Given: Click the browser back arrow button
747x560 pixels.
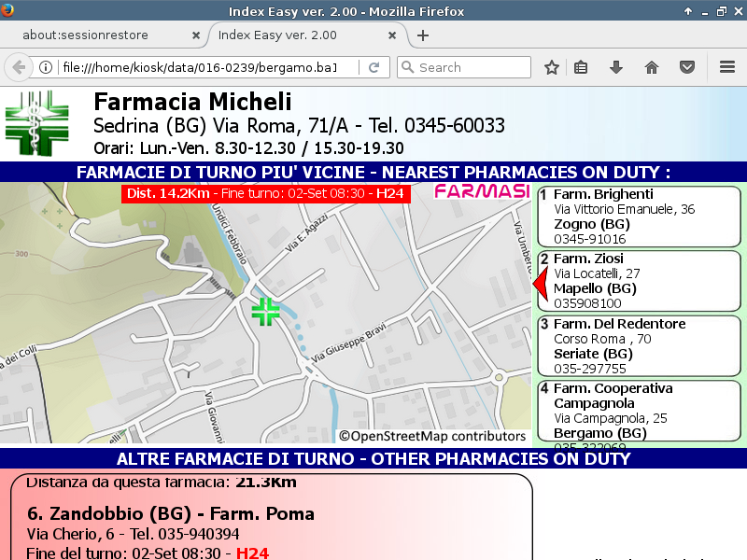Looking at the screenshot, I should pos(19,67).
